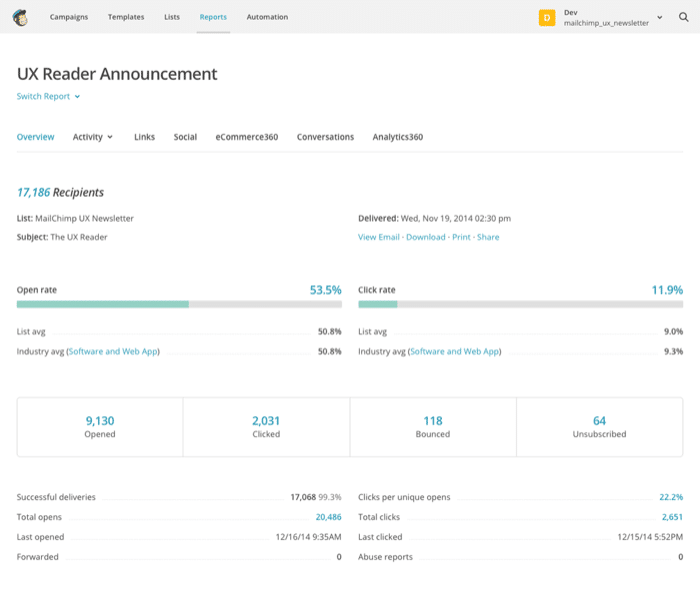Expand the Activity tab menu

coord(93,137)
